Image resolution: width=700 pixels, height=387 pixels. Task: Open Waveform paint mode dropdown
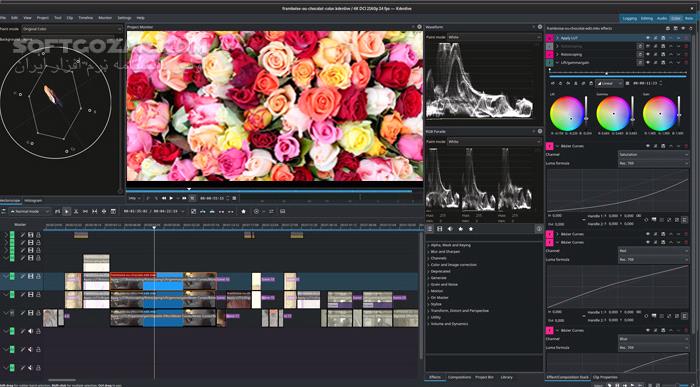click(494, 37)
